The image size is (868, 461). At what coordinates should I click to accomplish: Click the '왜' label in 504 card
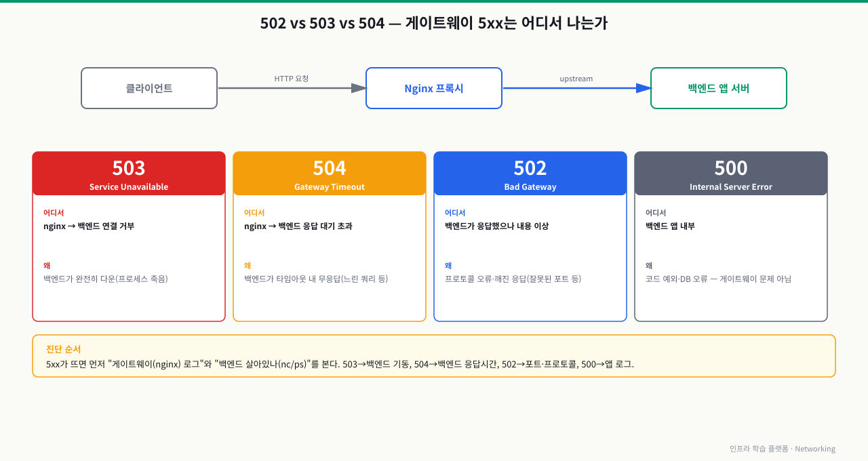point(248,266)
